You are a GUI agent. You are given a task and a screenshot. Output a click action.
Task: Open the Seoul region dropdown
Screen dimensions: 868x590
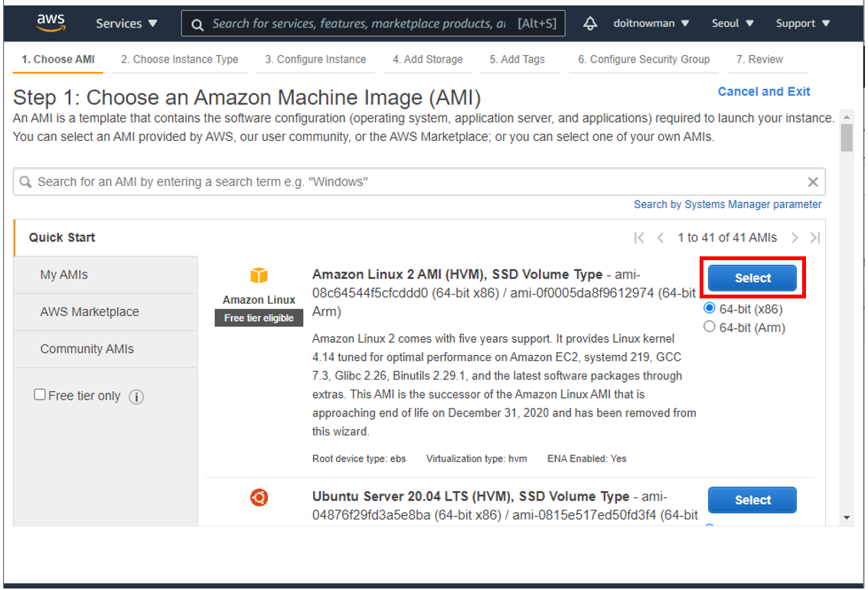click(x=733, y=23)
